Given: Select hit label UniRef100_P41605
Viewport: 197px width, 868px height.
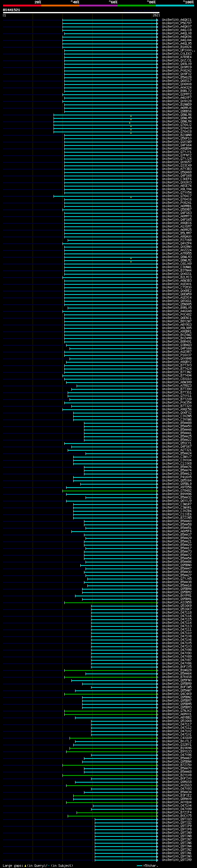Looking at the screenshot, I should 177,477.
